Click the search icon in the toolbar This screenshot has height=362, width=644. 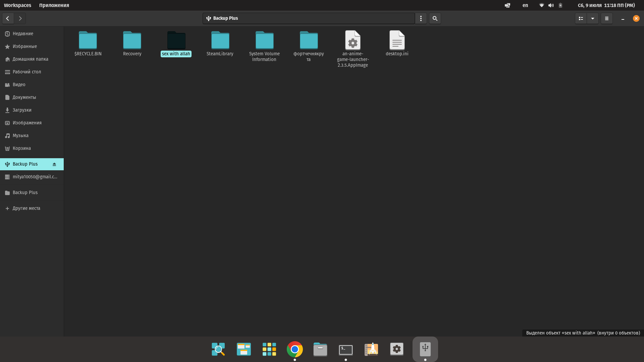(435, 18)
